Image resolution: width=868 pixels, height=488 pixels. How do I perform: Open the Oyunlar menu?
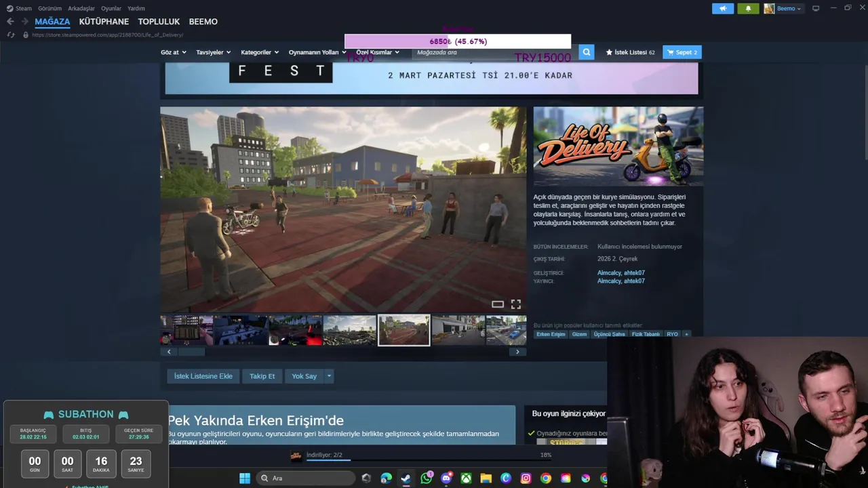[x=111, y=8]
